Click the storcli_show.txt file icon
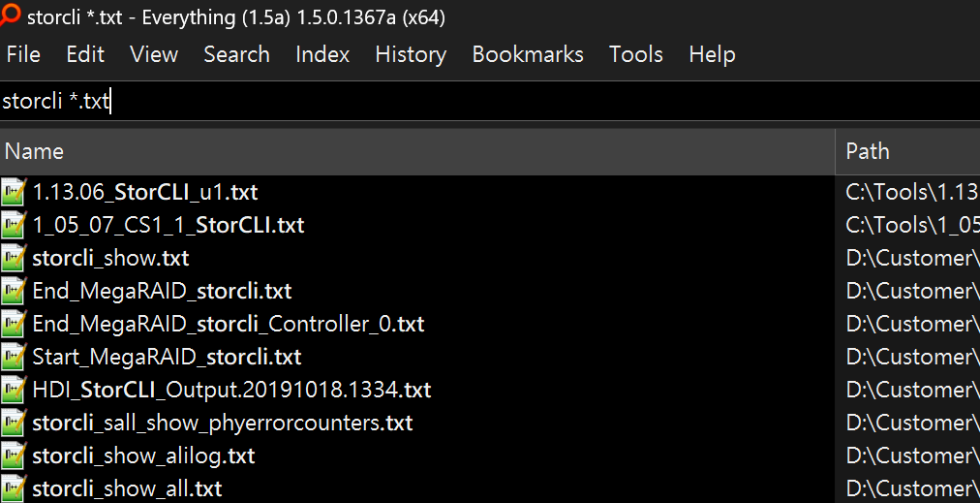Screen dimensions: 980x503 pos(14,258)
